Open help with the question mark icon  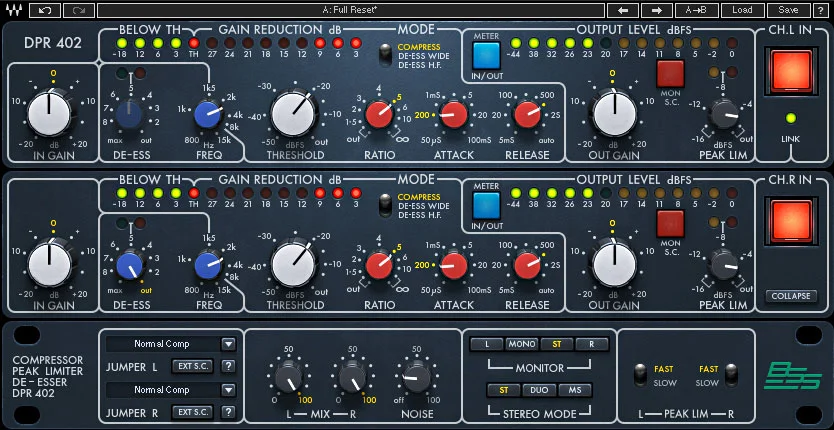[x=821, y=10]
